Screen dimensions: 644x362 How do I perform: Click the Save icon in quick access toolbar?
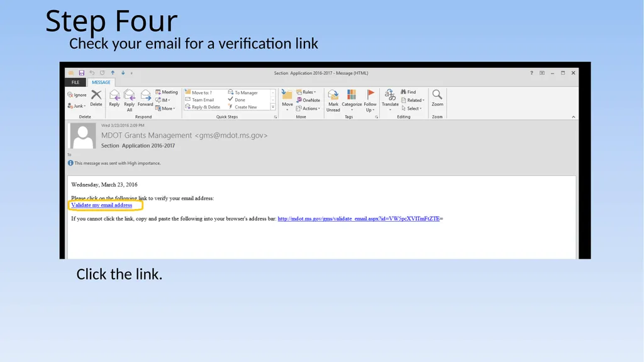tap(81, 73)
